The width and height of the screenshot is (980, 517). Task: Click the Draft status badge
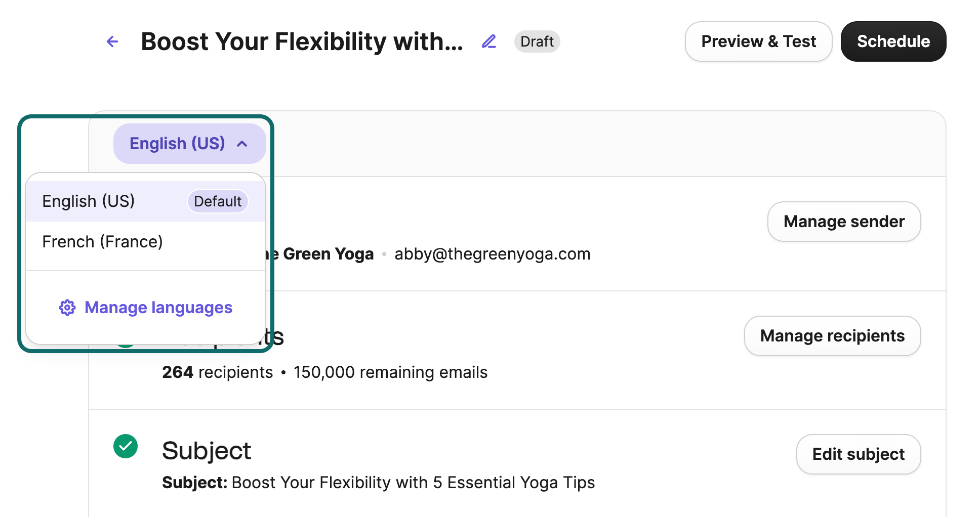(x=537, y=41)
